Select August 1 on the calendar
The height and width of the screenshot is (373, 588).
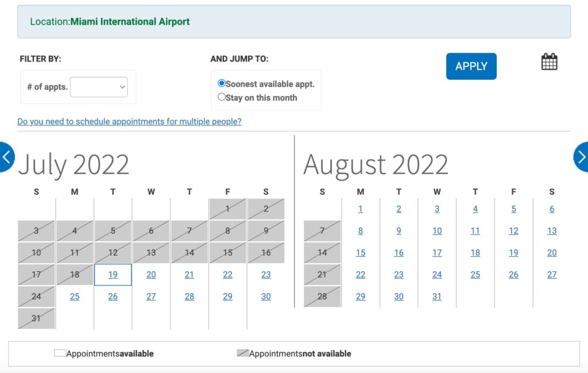tap(360, 209)
